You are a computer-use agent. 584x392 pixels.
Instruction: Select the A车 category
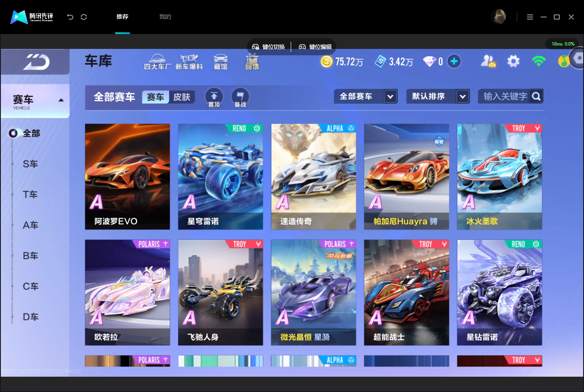[31, 225]
